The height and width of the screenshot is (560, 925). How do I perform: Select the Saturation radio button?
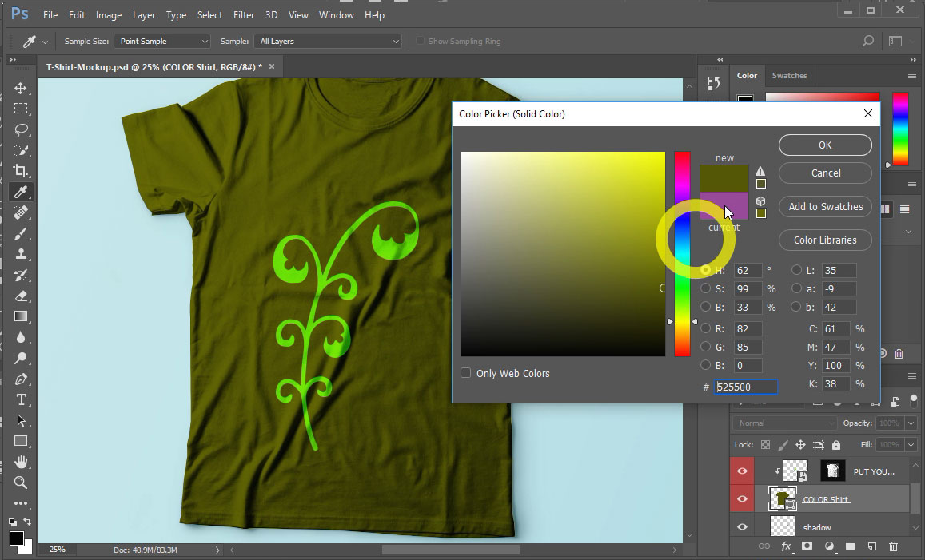pos(706,288)
